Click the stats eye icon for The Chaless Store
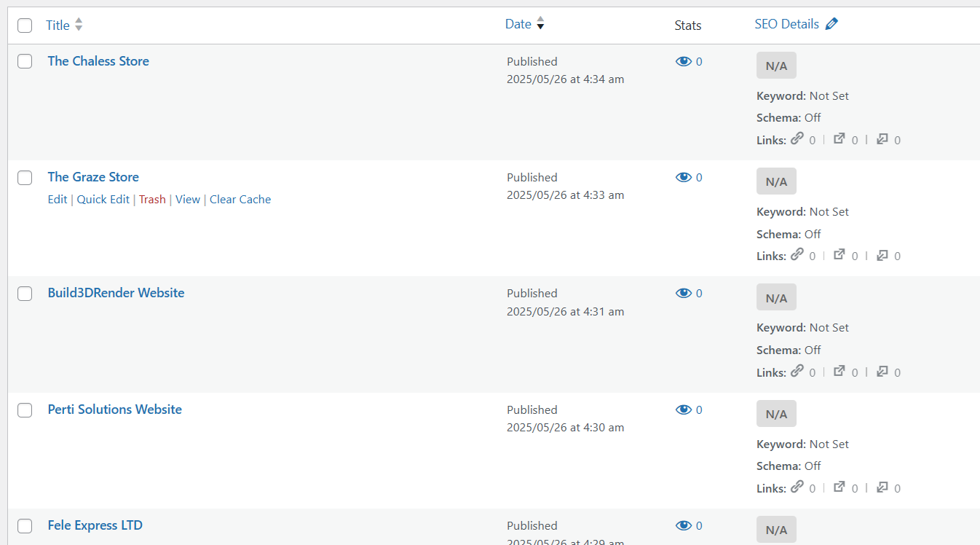Viewport: 980px width, 545px height. (x=683, y=61)
